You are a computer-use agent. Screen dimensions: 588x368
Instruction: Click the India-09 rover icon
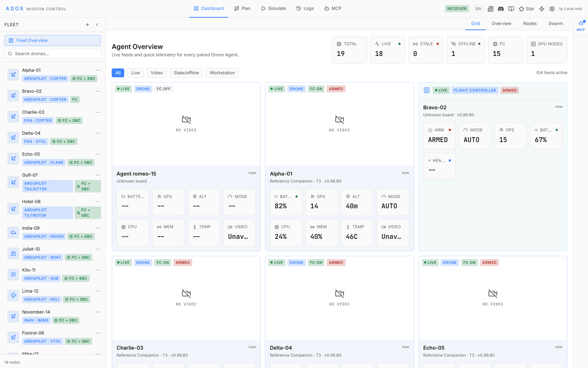coord(13,232)
